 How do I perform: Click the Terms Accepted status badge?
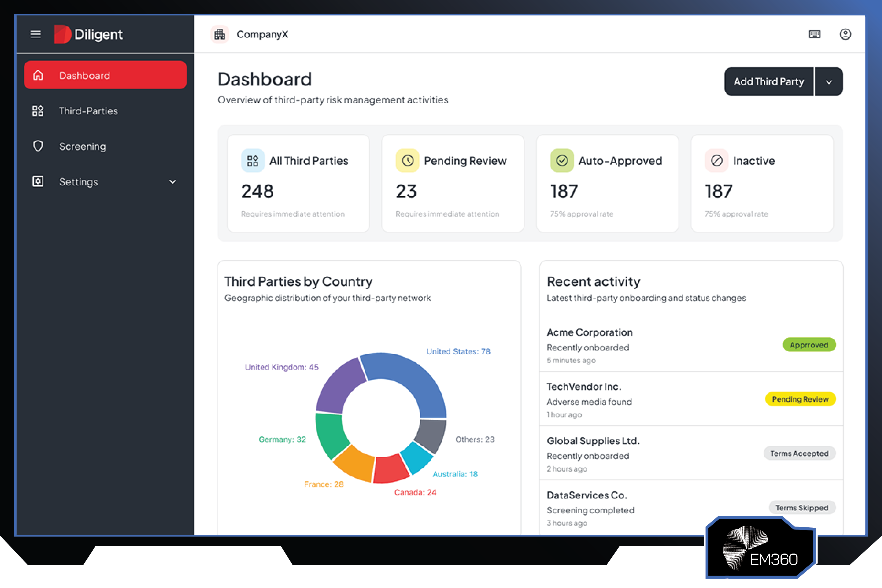click(800, 453)
